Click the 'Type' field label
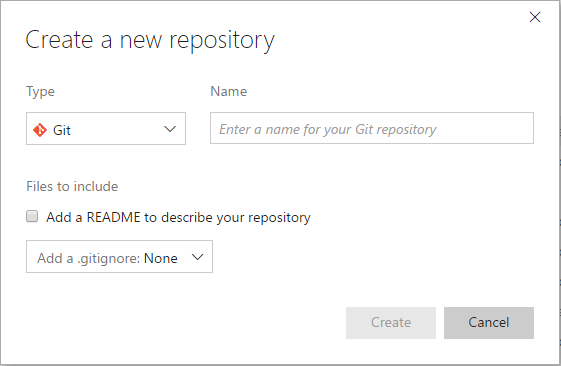Viewport: 561px width, 366px height. [40, 92]
